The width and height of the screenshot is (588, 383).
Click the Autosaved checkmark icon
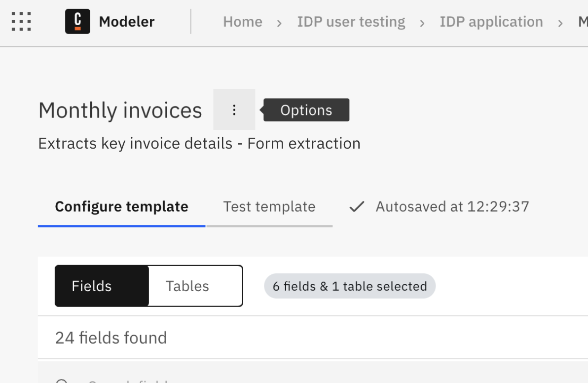[x=356, y=206]
